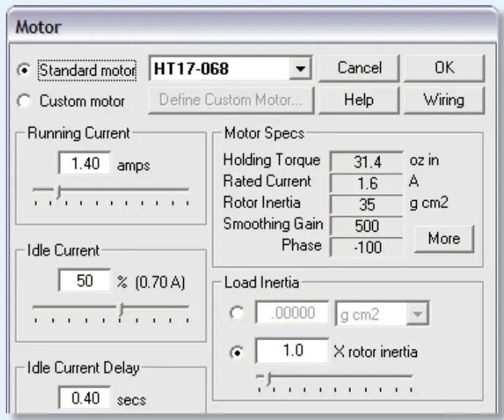Viewport: 504px width, 420px height.
Task: Click the .00000 load inertia field
Action: pos(292,312)
